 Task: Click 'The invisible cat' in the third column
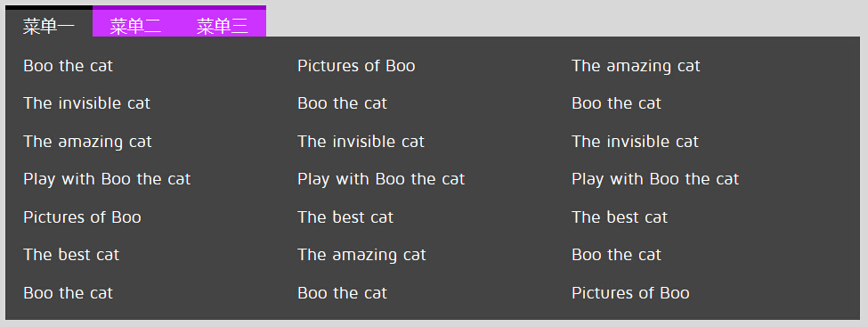pos(636,142)
